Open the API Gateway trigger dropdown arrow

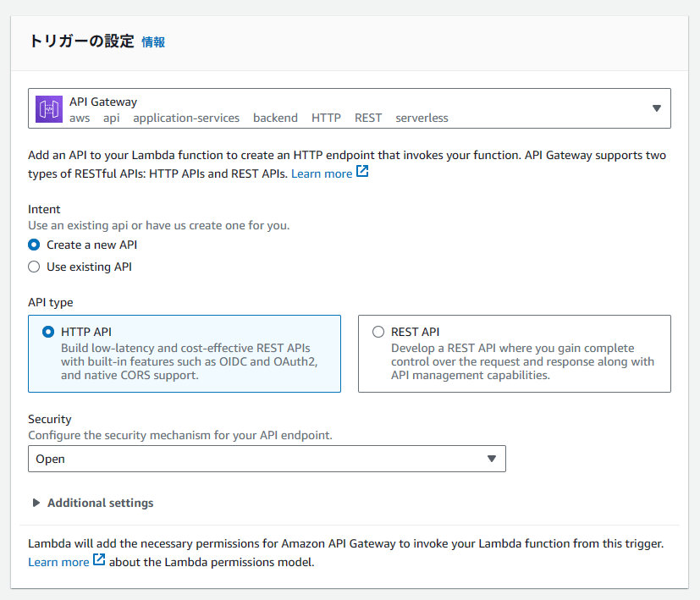[x=656, y=108]
